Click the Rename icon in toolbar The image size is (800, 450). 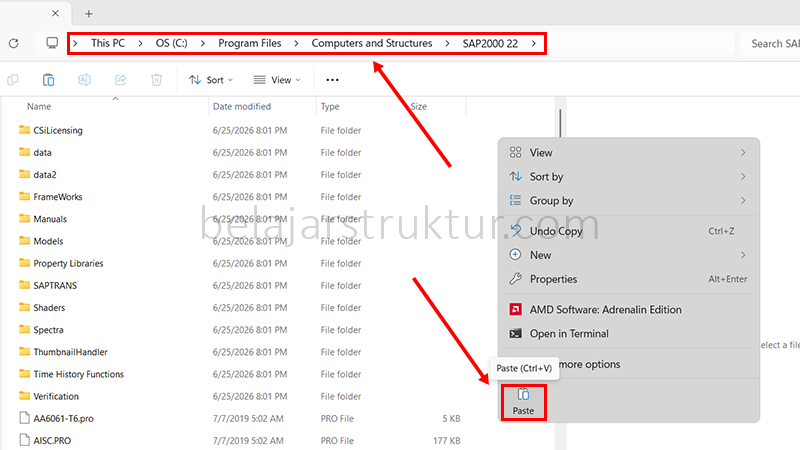point(85,80)
